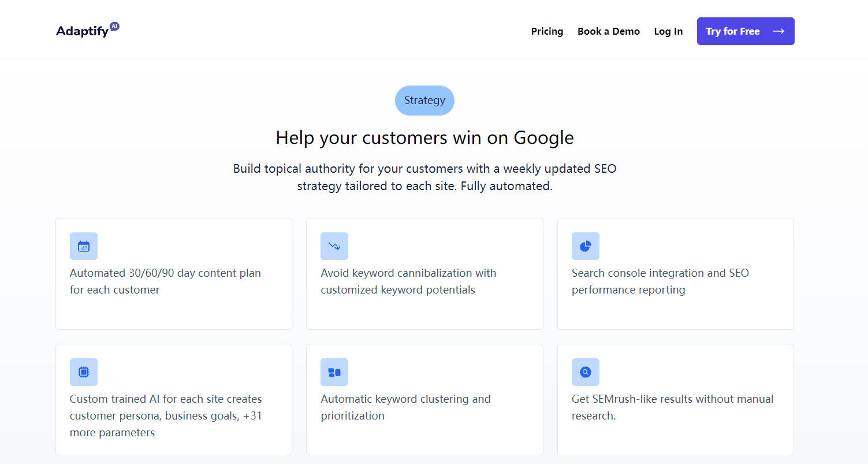Open the Pricing page
This screenshot has width=868, height=464.
[546, 31]
